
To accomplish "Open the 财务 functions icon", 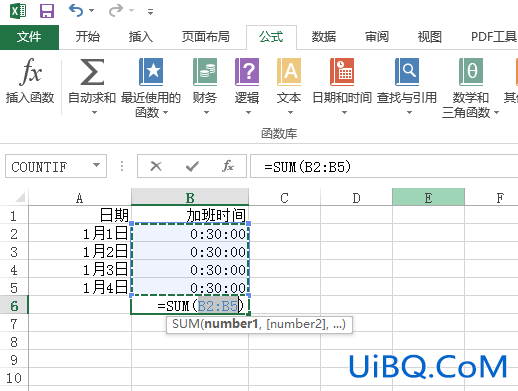I will pyautogui.click(x=205, y=72).
